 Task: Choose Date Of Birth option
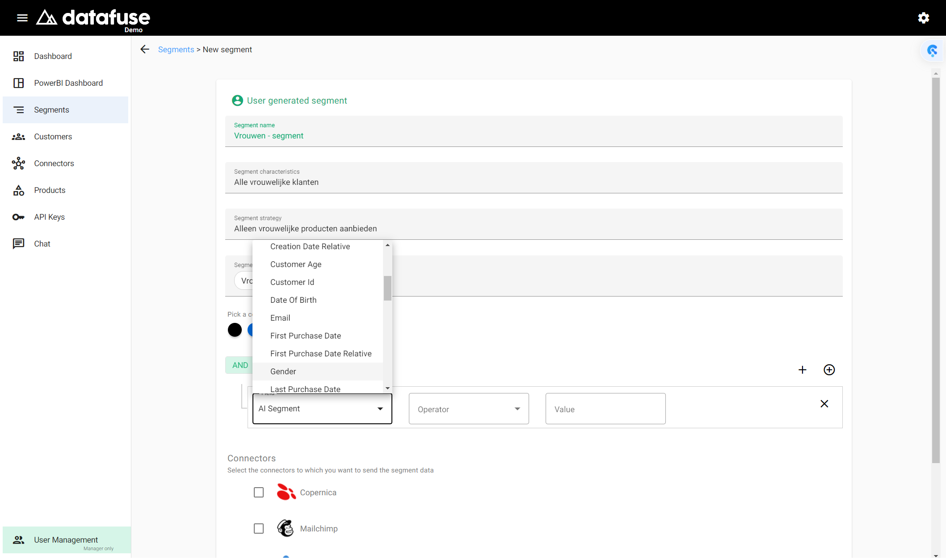coord(318,300)
